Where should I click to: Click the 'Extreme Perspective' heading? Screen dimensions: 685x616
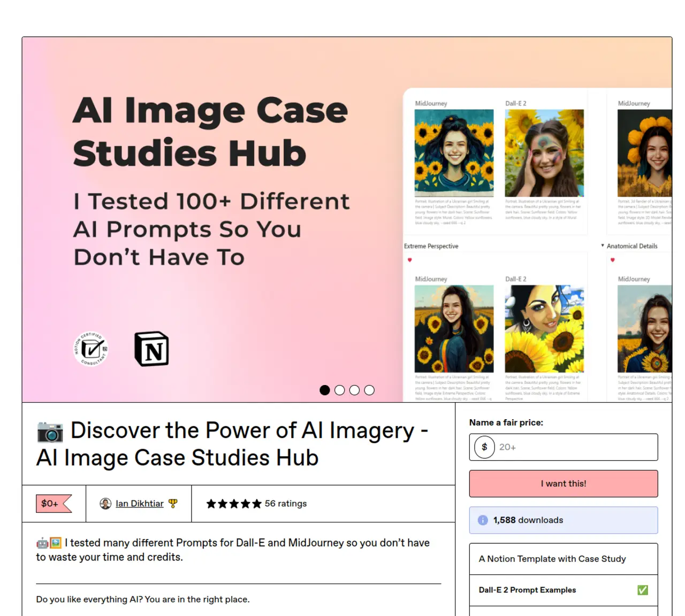(x=431, y=246)
